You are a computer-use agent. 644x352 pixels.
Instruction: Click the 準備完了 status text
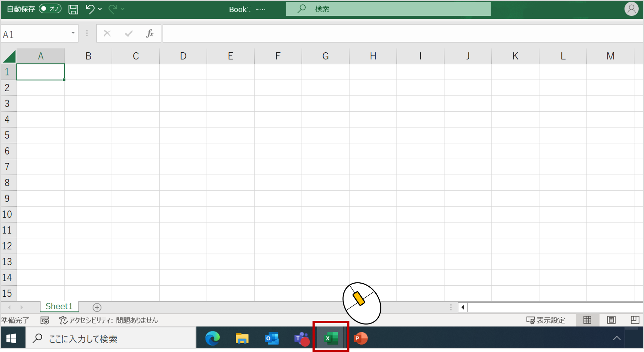click(x=15, y=320)
